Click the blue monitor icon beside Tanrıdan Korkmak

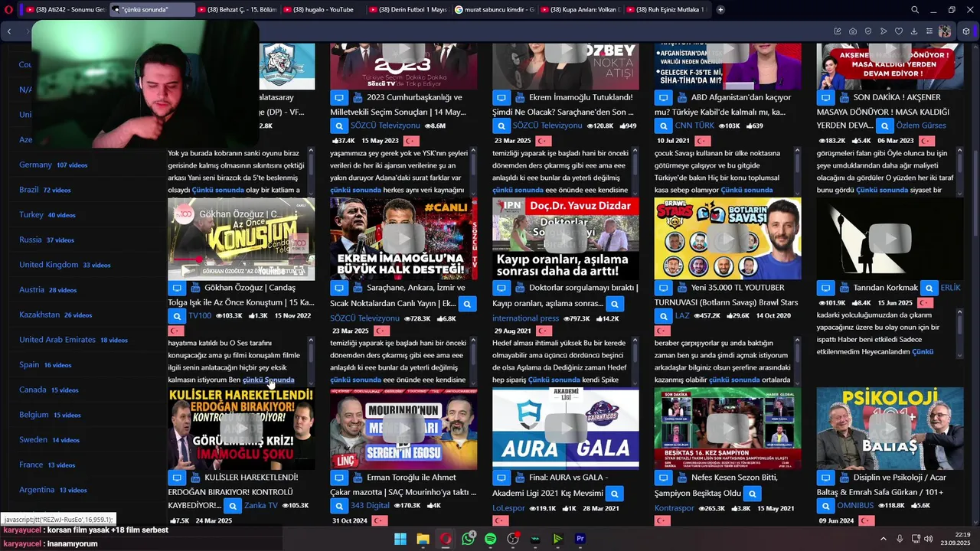pos(825,289)
